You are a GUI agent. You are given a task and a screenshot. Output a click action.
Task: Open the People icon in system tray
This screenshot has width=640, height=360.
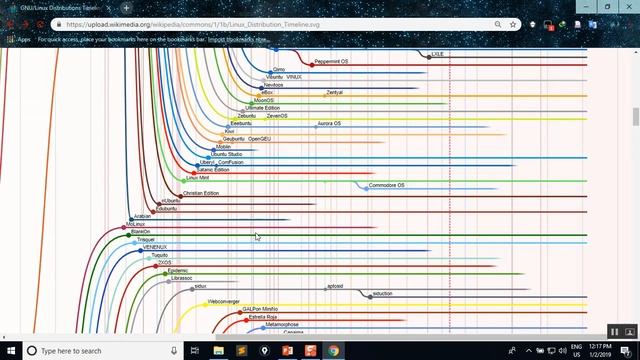512,351
